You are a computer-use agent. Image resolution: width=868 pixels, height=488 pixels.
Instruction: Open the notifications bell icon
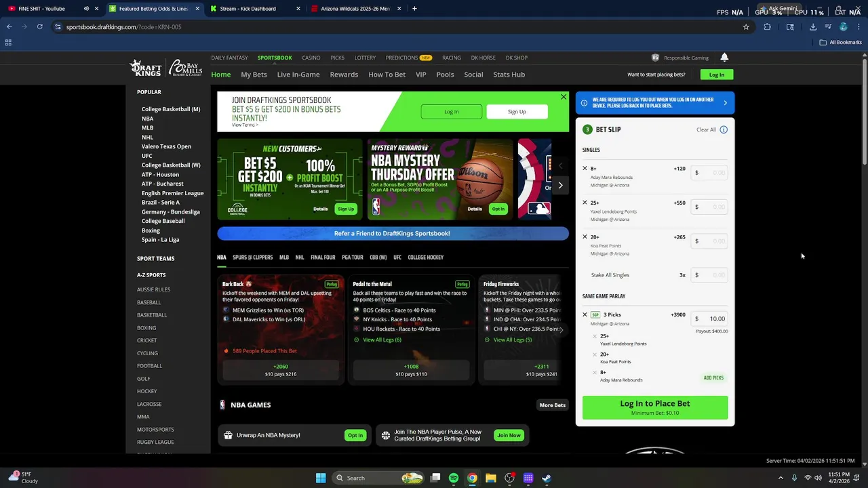pyautogui.click(x=724, y=58)
